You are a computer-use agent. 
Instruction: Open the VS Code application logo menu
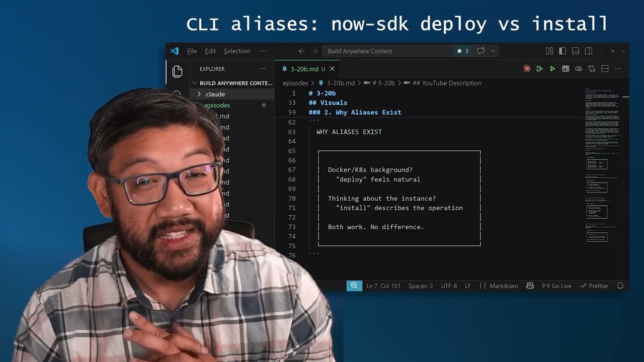[174, 51]
